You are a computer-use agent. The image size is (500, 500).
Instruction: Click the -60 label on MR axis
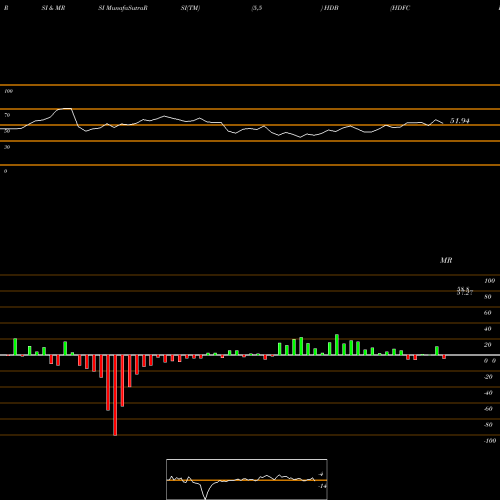488,409
